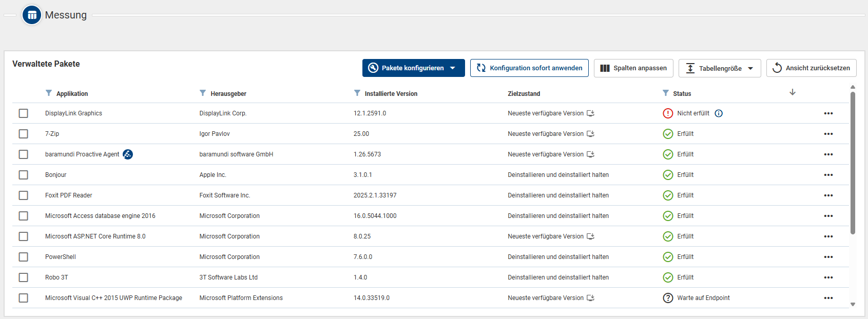The width and height of the screenshot is (868, 319).
Task: Select the 7-Zip checkbox
Action: [x=24, y=134]
